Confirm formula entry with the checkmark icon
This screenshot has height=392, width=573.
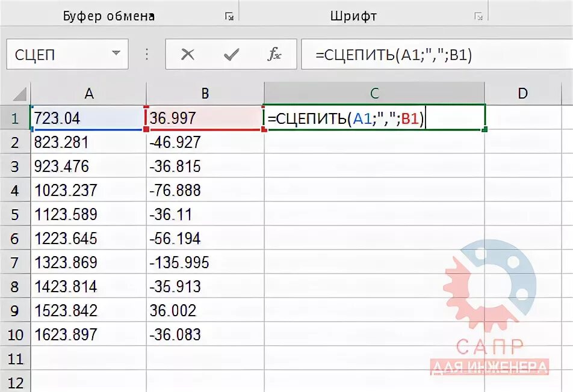click(x=231, y=54)
